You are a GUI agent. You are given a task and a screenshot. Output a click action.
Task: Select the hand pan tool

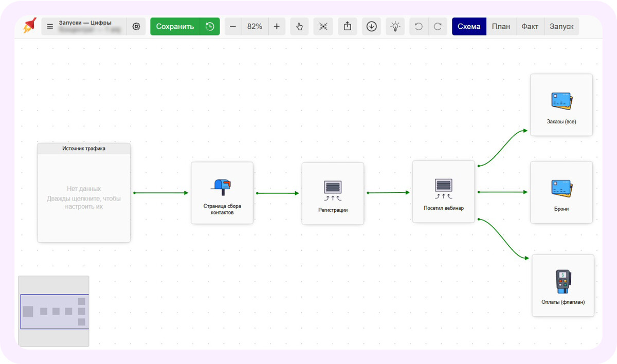pos(299,27)
